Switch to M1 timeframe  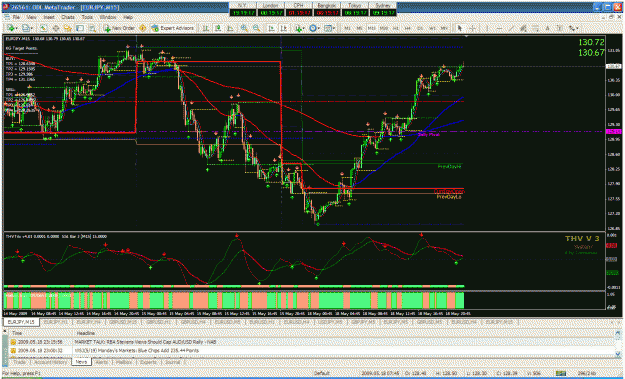tap(348, 28)
